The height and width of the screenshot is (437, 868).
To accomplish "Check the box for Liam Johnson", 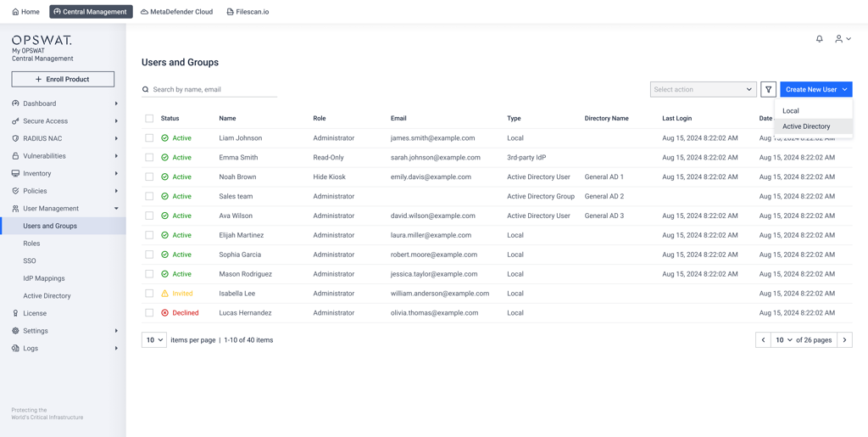I will (x=149, y=138).
